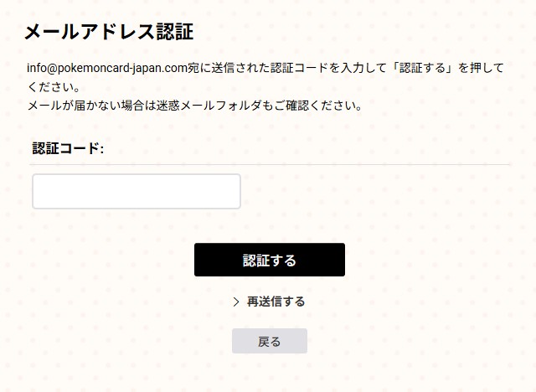Click the 認証コード: field label
The height and width of the screenshot is (392, 536).
[x=68, y=148]
